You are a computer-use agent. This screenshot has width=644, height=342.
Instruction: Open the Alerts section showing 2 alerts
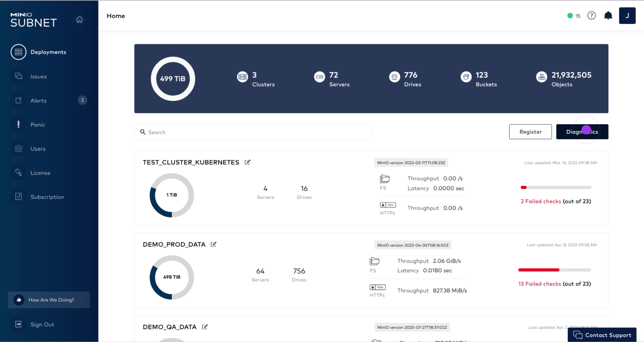[38, 100]
